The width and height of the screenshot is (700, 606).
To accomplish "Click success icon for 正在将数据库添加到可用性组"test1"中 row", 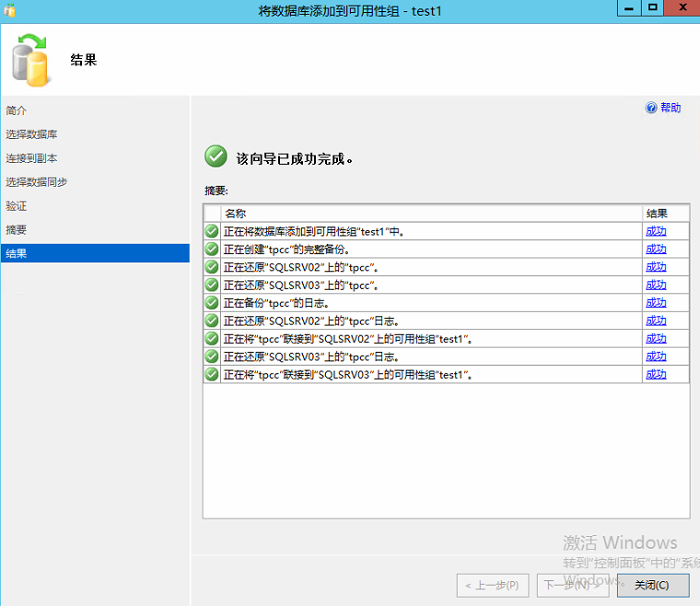I will (x=212, y=231).
